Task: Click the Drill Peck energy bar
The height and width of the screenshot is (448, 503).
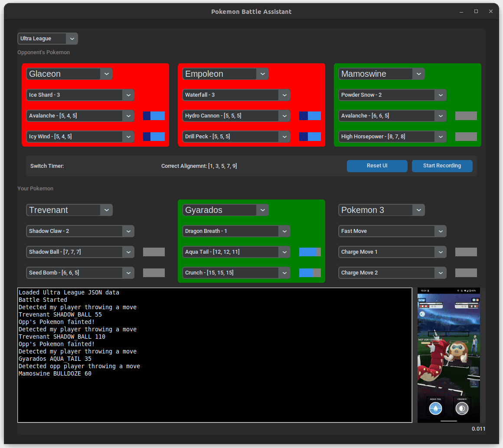Action: [310, 137]
